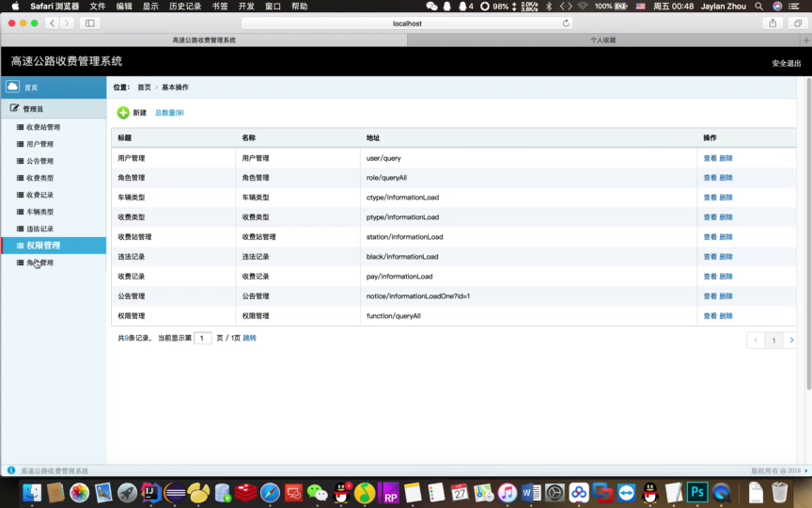Screen dimensions: 812x508
Task: Open Finder from the dock
Action: click(32, 492)
